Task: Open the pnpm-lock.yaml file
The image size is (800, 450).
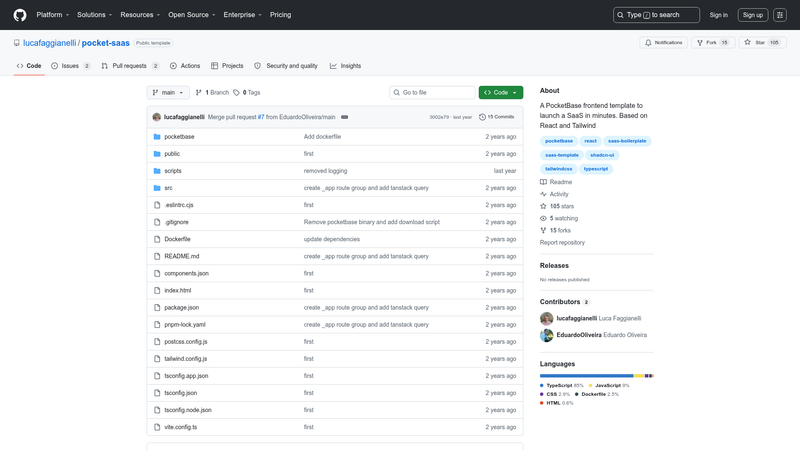Action: point(185,324)
